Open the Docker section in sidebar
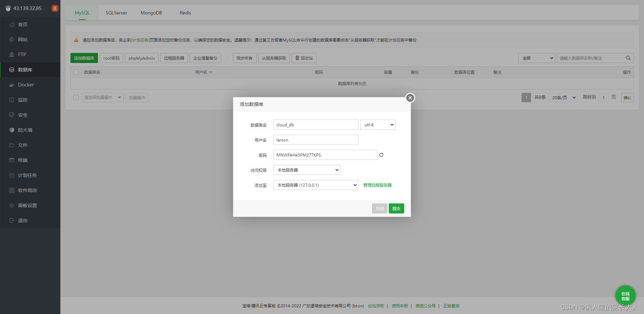The image size is (644, 314). point(25,84)
